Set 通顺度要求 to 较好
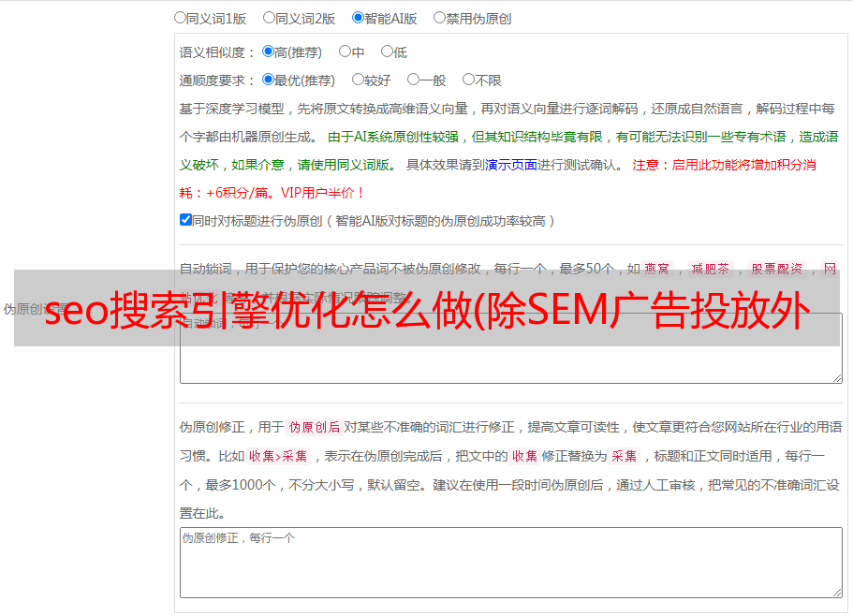The width and height of the screenshot is (853, 616). pyautogui.click(x=358, y=80)
